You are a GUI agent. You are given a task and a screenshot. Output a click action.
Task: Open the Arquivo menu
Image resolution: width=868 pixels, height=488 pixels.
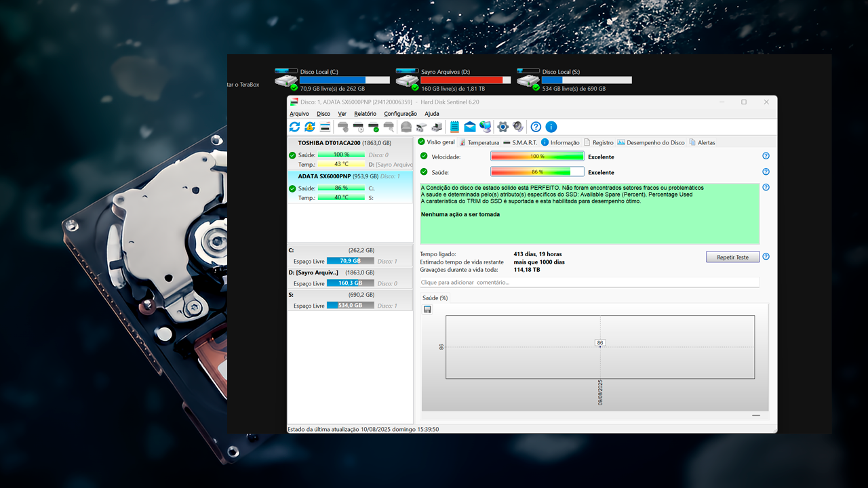[x=299, y=114]
